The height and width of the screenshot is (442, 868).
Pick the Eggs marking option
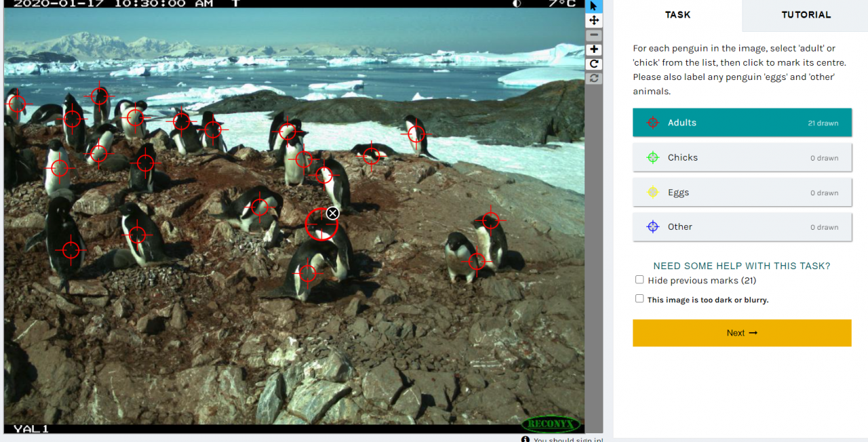pos(742,193)
